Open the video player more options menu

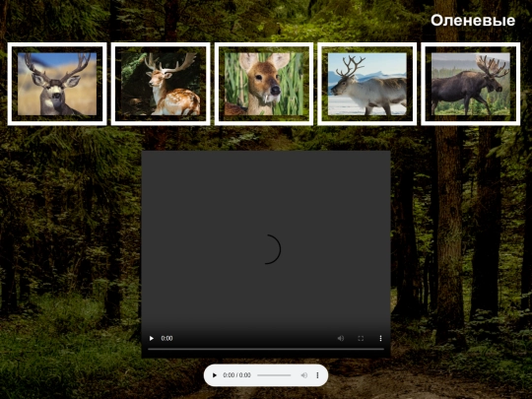(380, 338)
